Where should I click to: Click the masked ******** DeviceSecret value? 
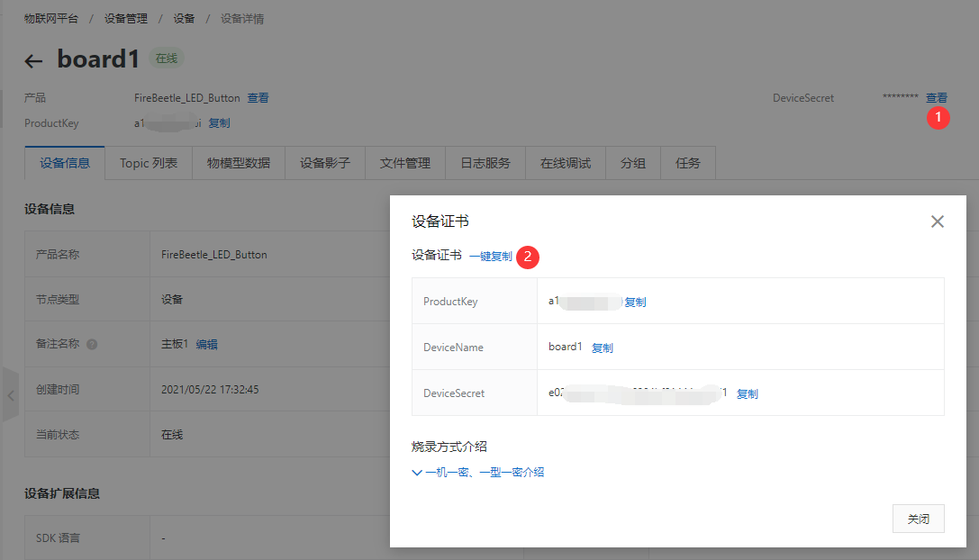901,96
